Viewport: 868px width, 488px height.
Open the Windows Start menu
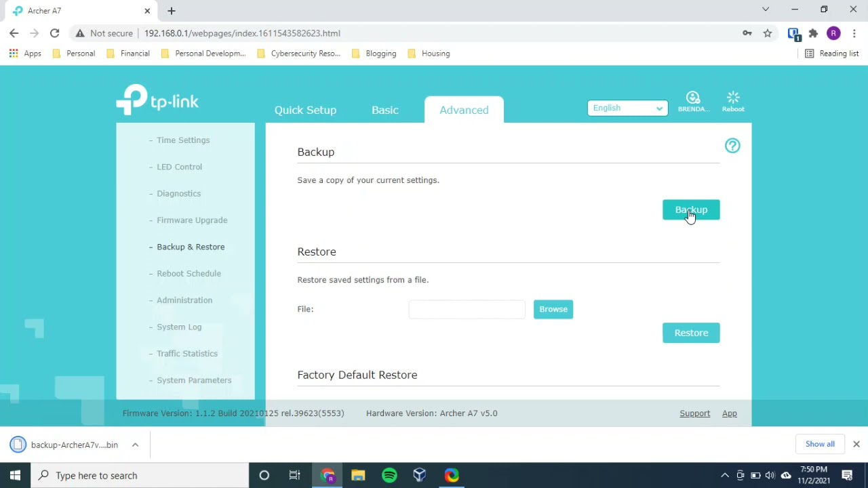click(x=15, y=475)
